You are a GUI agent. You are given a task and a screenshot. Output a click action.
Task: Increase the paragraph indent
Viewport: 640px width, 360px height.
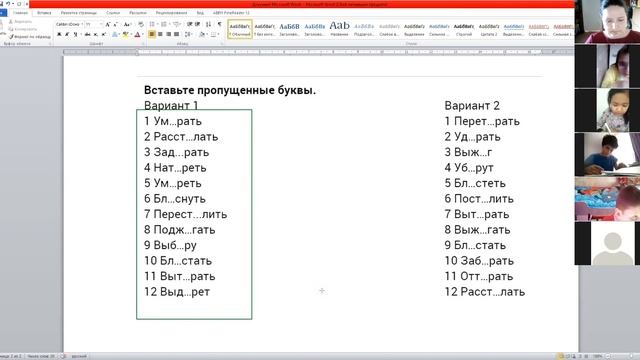point(198,24)
